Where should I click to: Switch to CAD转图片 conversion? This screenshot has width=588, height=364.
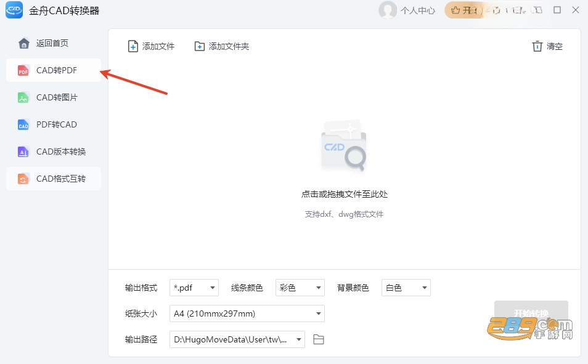(54, 97)
